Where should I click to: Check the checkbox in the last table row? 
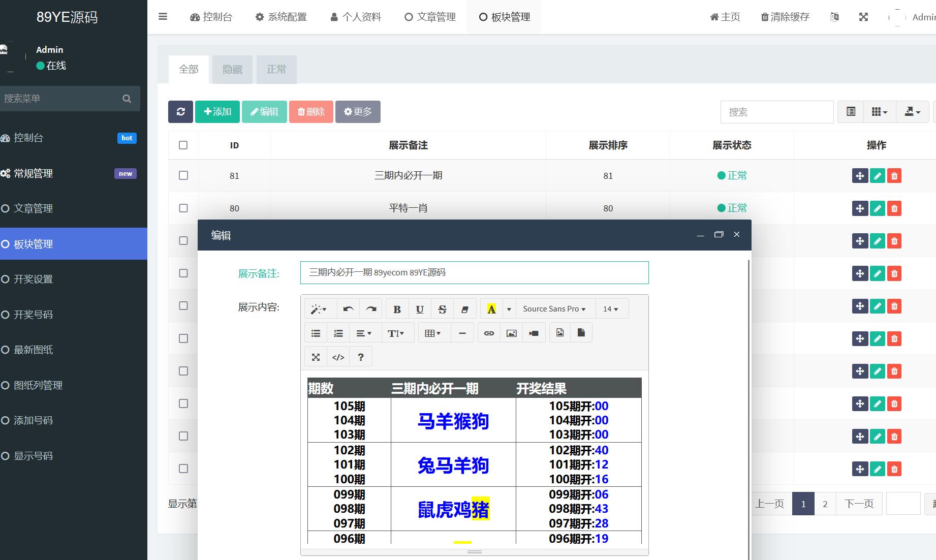click(x=183, y=469)
